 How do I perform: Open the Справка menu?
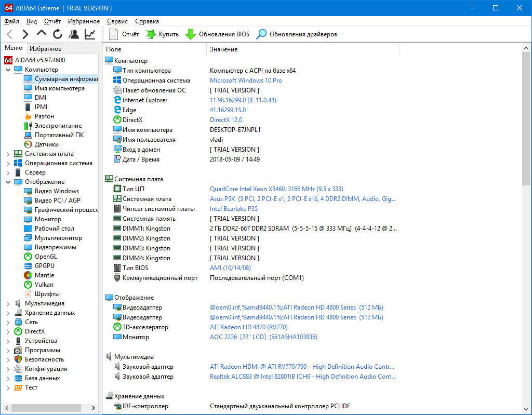coord(147,21)
